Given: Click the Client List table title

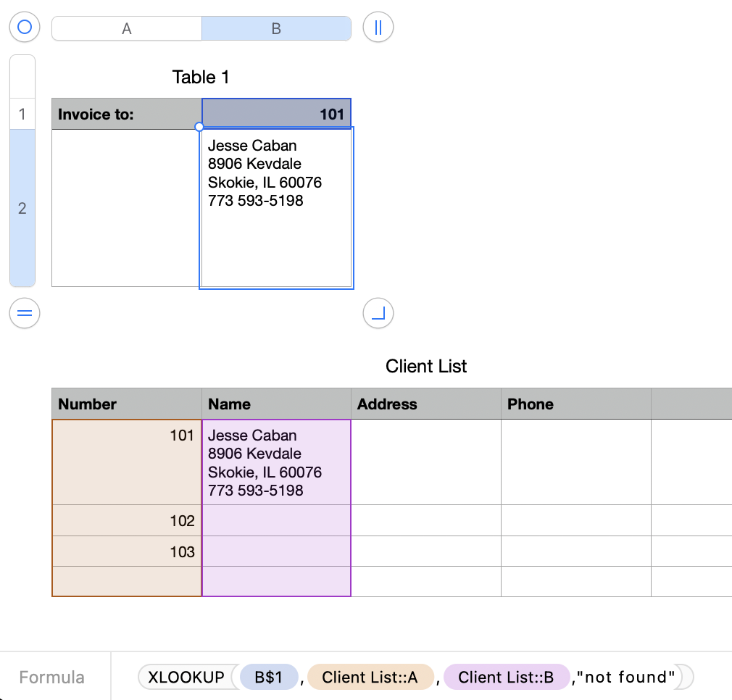Looking at the screenshot, I should click(x=426, y=366).
